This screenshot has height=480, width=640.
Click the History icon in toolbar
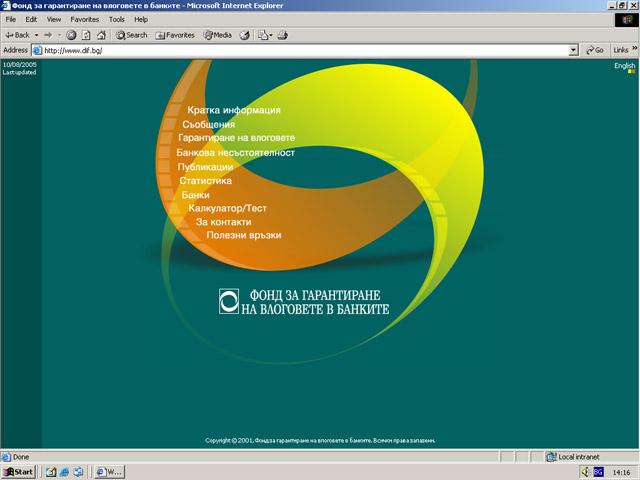tap(244, 35)
